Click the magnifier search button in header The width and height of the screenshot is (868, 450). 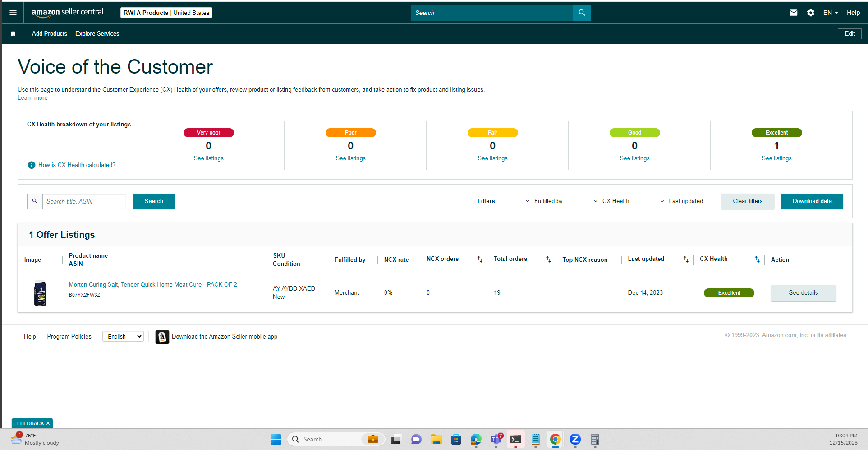click(582, 13)
